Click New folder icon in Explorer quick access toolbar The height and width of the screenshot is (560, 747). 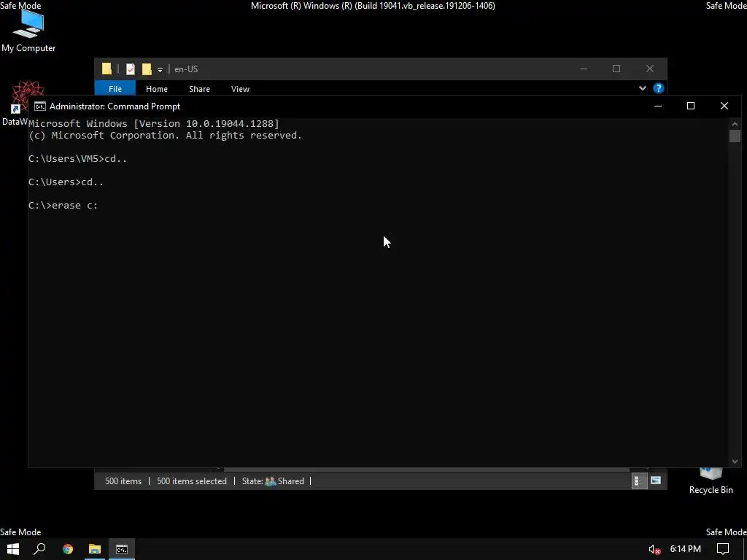147,69
